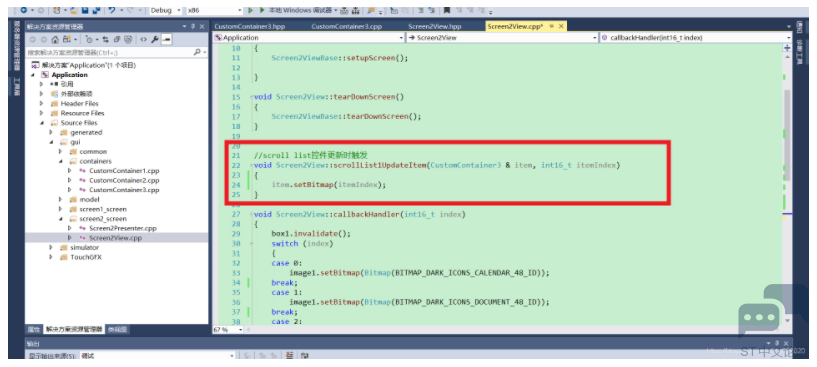The image size is (817, 367).
Task: Select the 引用 references node
Action: pos(67,84)
